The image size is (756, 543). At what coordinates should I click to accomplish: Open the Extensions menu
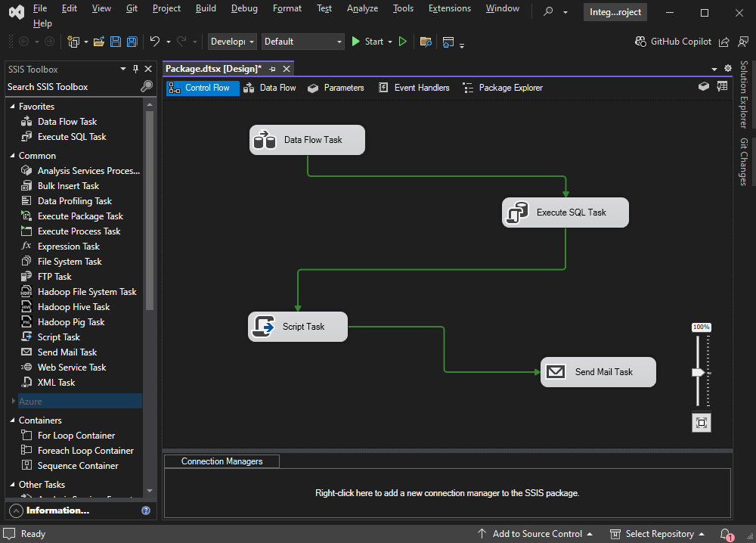[449, 8]
